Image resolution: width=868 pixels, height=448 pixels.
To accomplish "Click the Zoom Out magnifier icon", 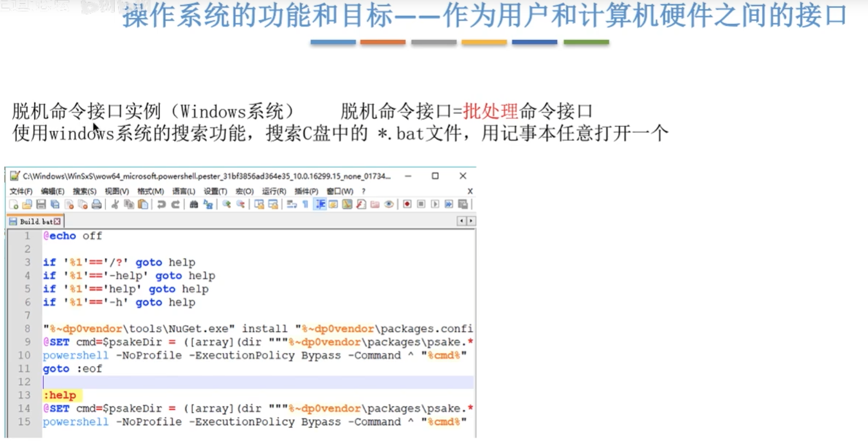I will (241, 205).
